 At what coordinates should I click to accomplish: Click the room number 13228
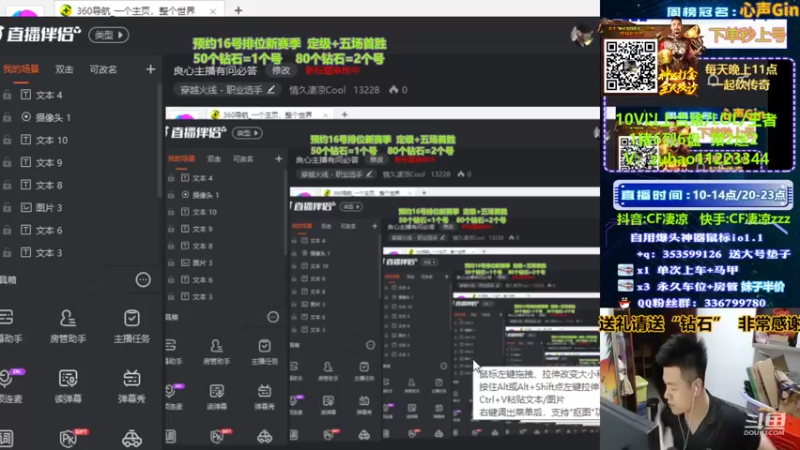tap(366, 90)
